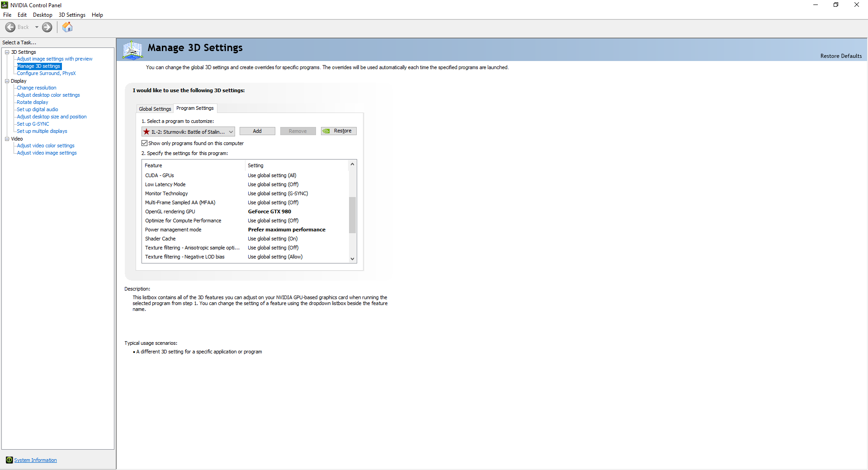Switch to the Global Settings tab

155,109
